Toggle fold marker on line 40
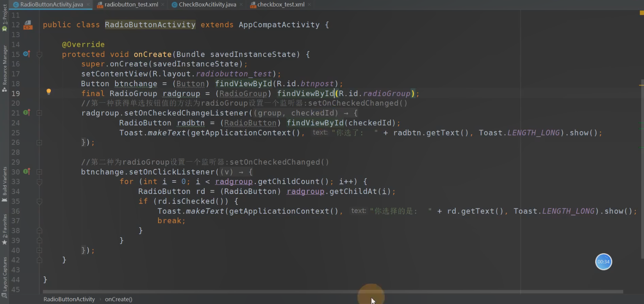644x304 pixels. point(39,250)
